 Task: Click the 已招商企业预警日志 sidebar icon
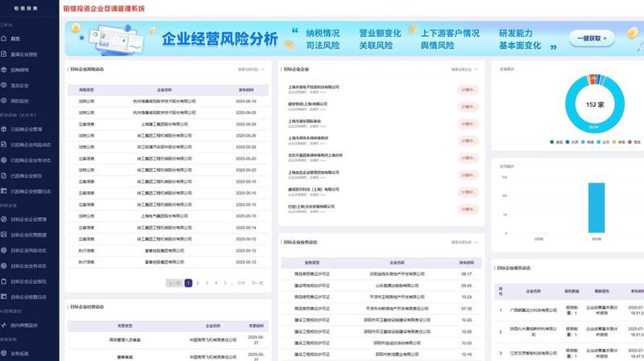pyautogui.click(x=4, y=191)
